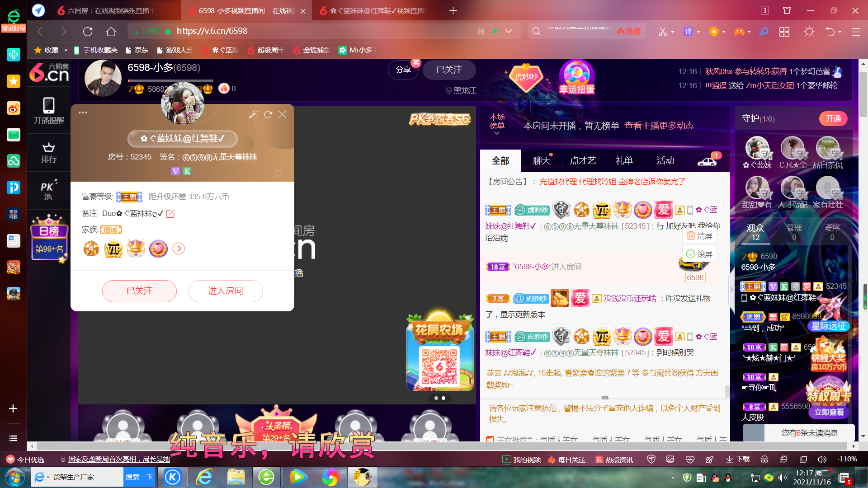Click the browser search icon in address area

pyautogui.click(x=536, y=31)
